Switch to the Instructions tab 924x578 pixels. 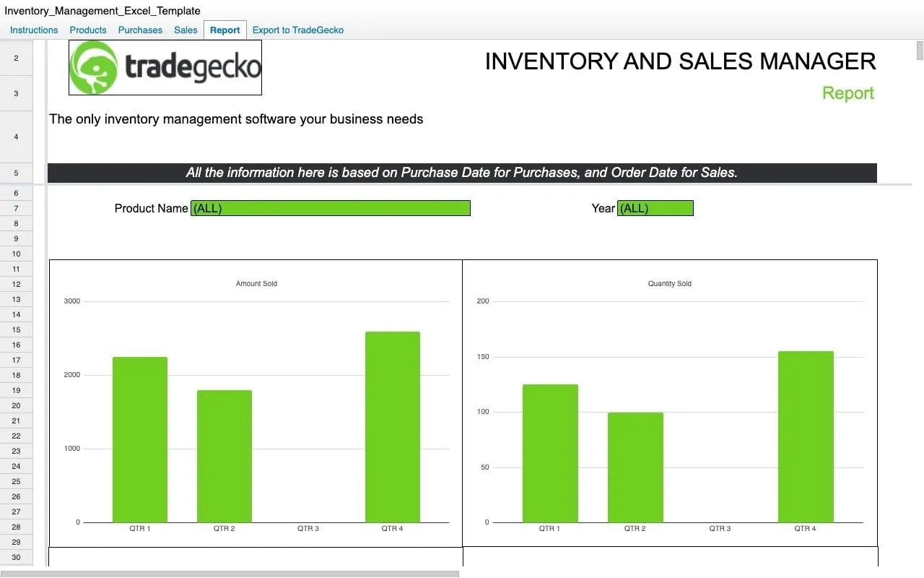click(x=33, y=30)
